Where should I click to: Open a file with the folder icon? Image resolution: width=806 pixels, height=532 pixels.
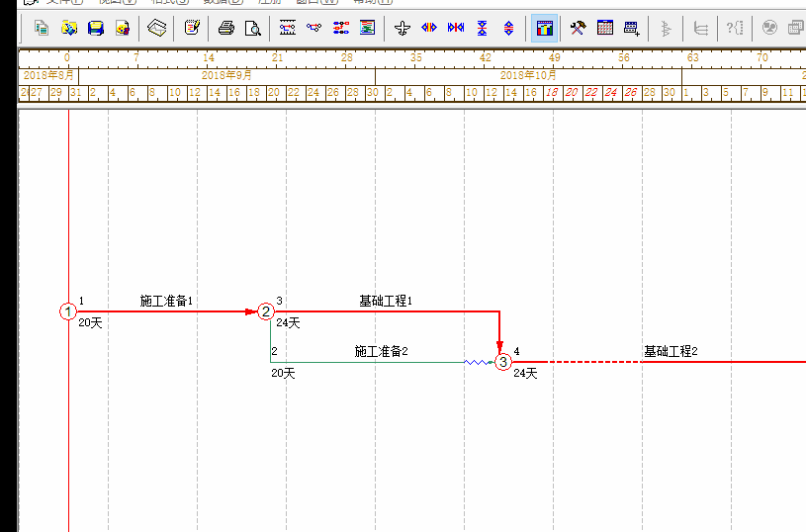coord(68,28)
